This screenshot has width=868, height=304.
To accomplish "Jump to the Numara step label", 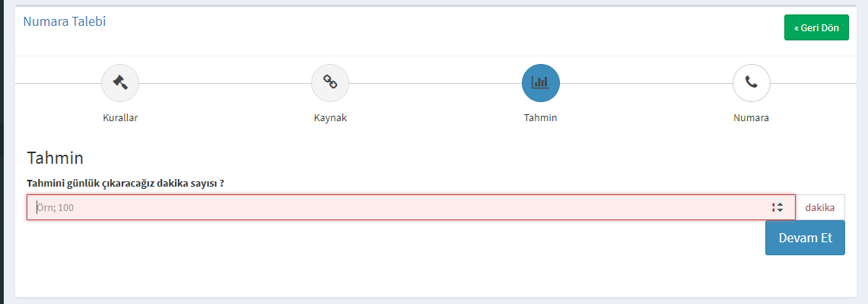I will pos(751,118).
